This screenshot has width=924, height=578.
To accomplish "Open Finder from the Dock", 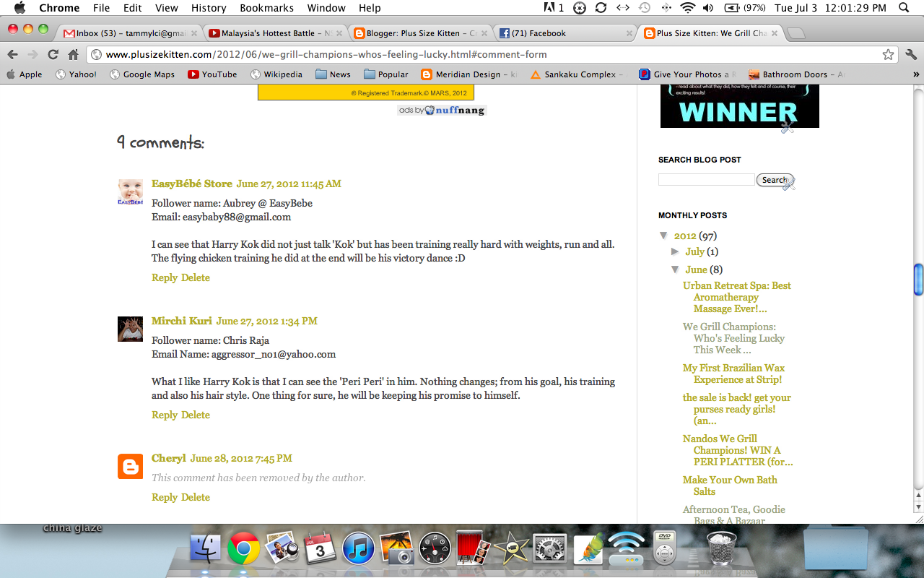I will [205, 549].
